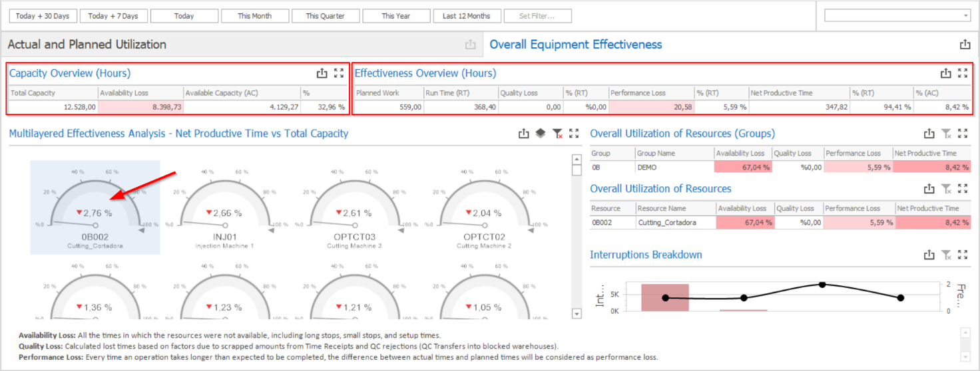The image size is (980, 371).
Task: Export the Interruptions Breakdown chart
Action: click(x=929, y=255)
